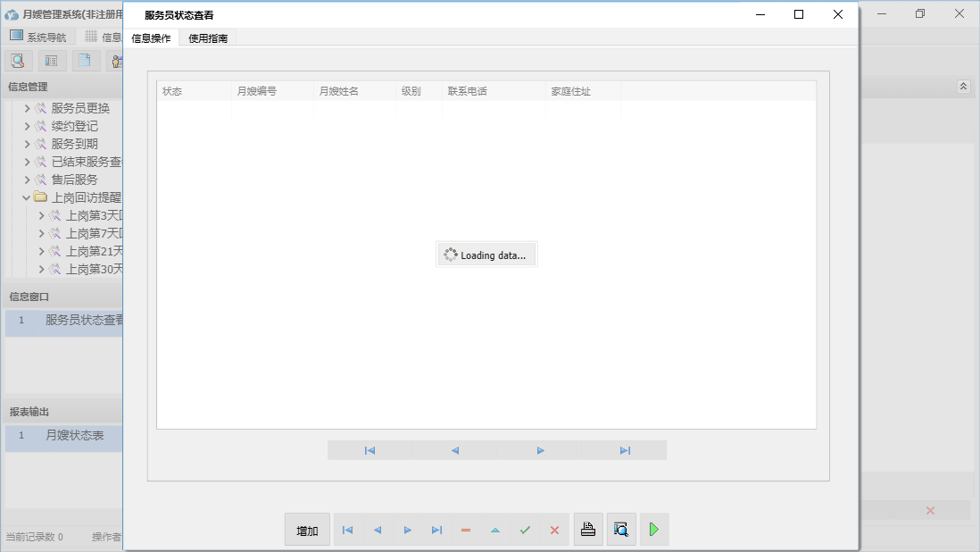Click the orange minus delete record icon
980x552 pixels.
click(x=466, y=530)
